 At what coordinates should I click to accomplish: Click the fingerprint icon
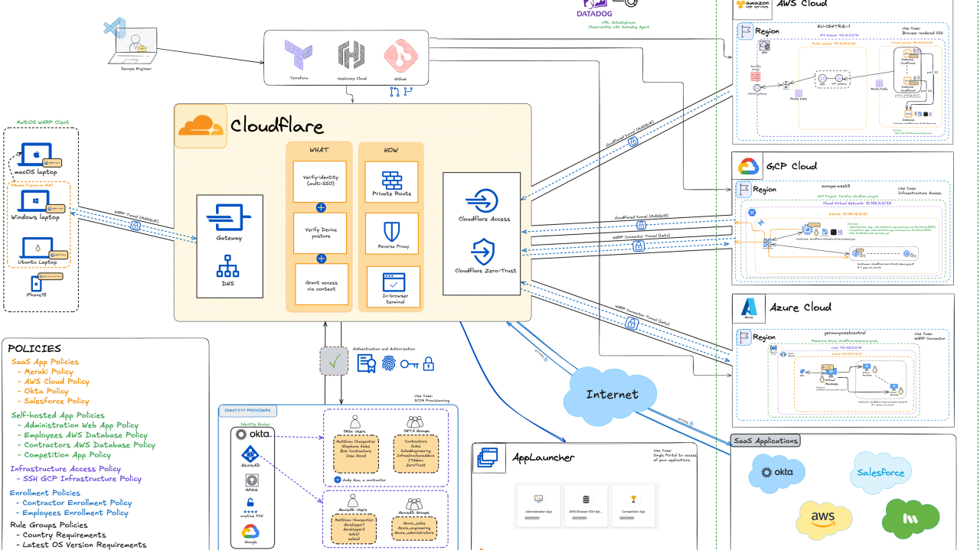389,363
